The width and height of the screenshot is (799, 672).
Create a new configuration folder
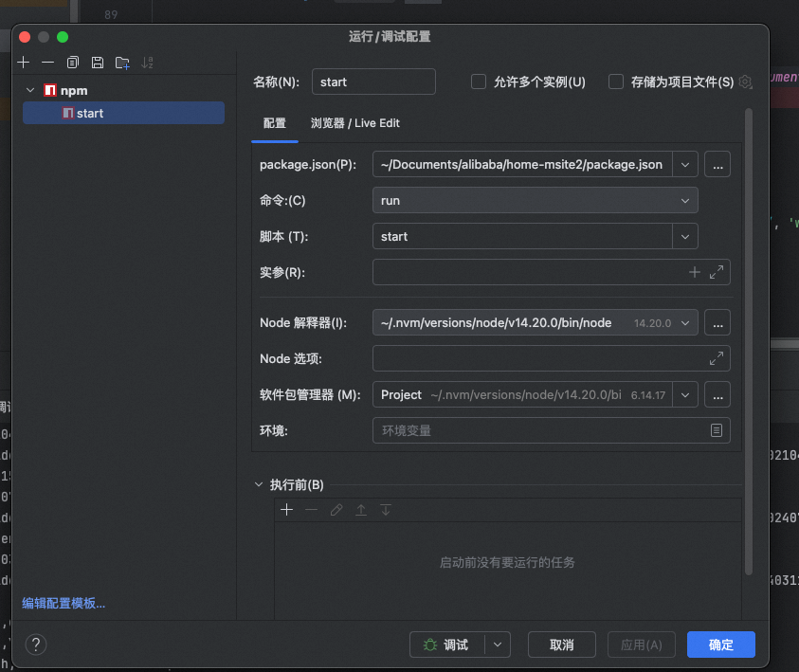click(122, 63)
